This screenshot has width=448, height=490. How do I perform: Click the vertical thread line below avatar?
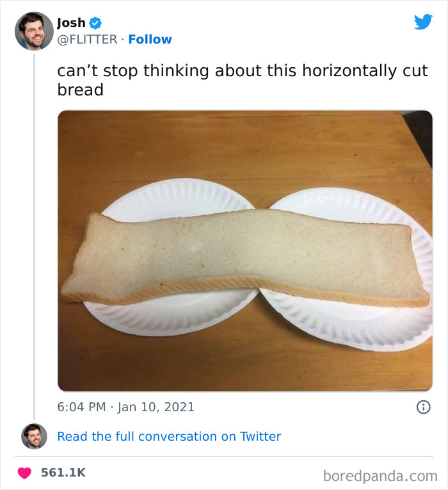coord(34,231)
